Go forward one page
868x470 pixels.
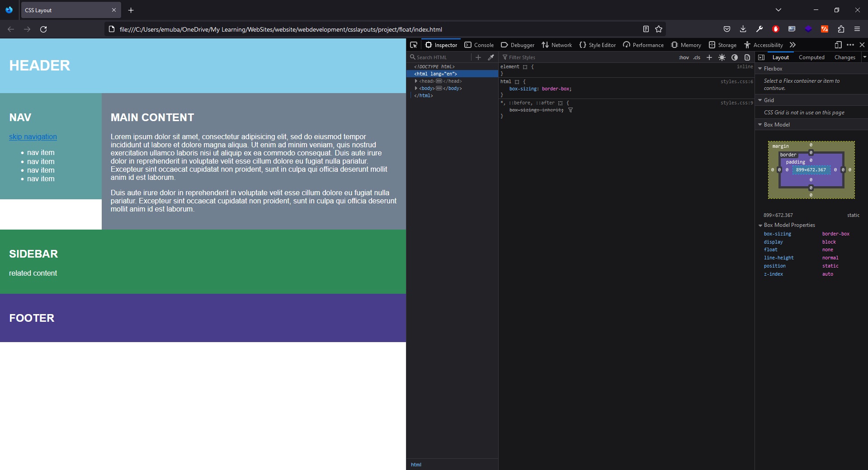[27, 29]
